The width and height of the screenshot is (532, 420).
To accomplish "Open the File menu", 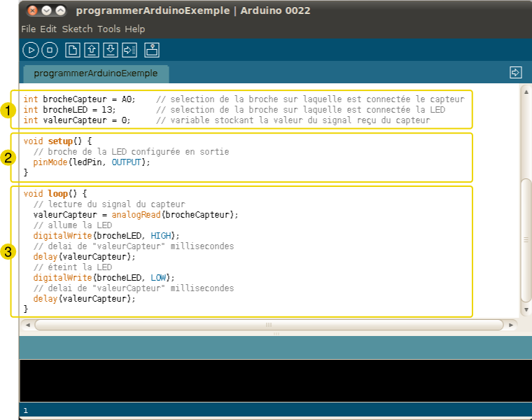I will [29, 29].
